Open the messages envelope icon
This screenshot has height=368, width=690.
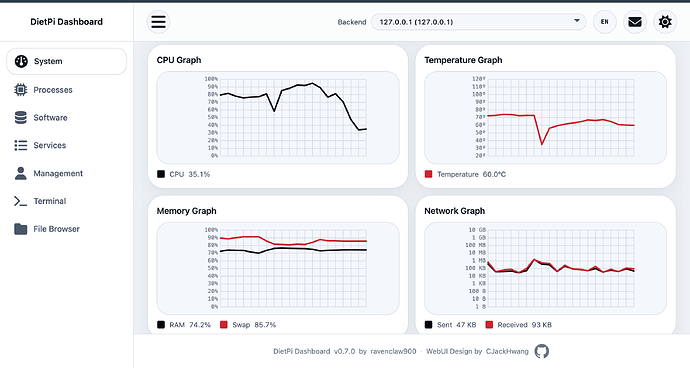tap(635, 22)
